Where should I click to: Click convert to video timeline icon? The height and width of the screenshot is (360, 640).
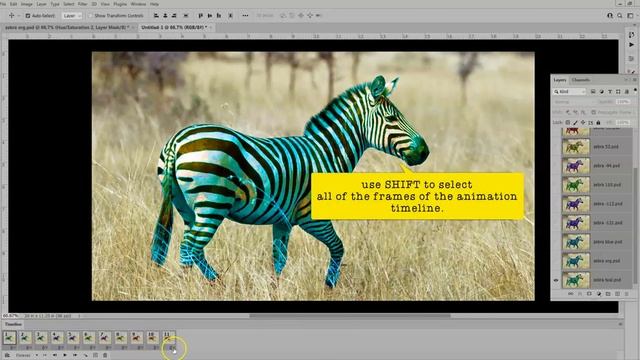(x=7, y=355)
